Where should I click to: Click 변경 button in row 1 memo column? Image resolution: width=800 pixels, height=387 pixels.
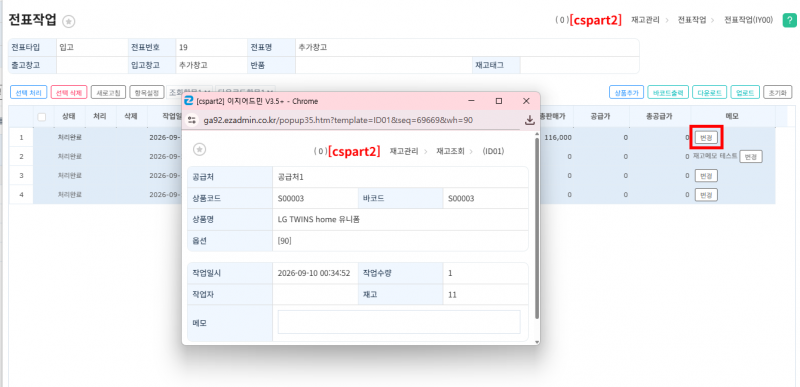point(706,137)
